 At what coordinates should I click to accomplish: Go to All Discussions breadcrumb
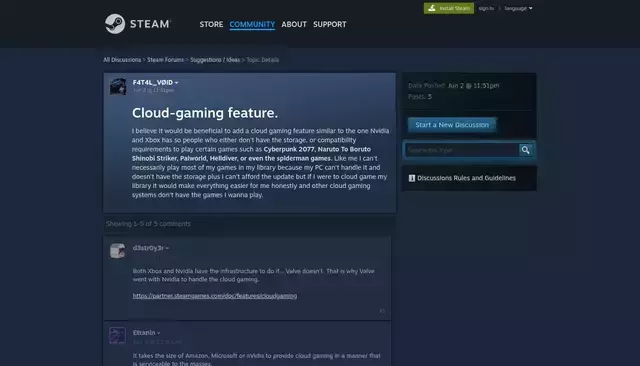(122, 60)
